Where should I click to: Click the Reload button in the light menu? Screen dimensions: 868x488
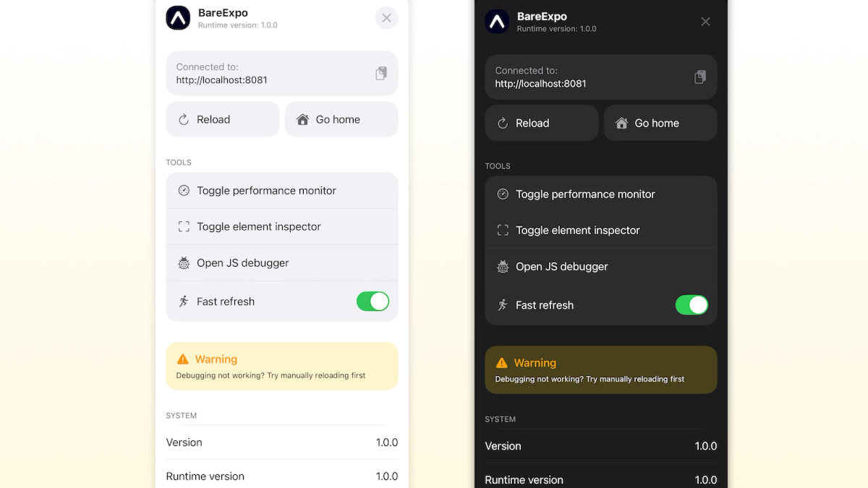point(222,119)
